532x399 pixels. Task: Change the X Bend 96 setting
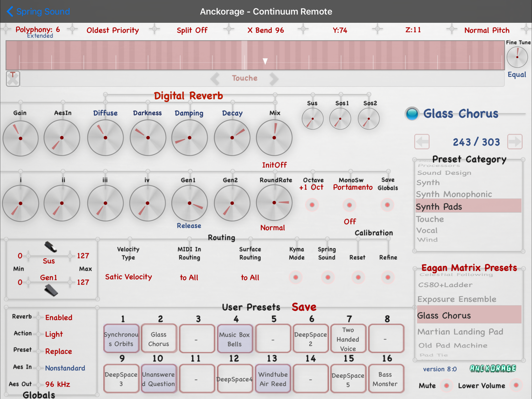coord(266,30)
